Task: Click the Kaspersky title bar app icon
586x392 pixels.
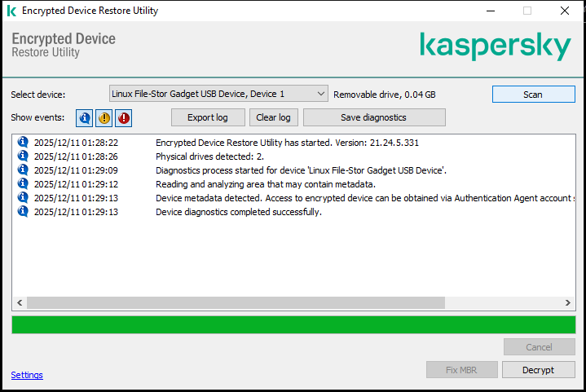Action: pyautogui.click(x=11, y=11)
